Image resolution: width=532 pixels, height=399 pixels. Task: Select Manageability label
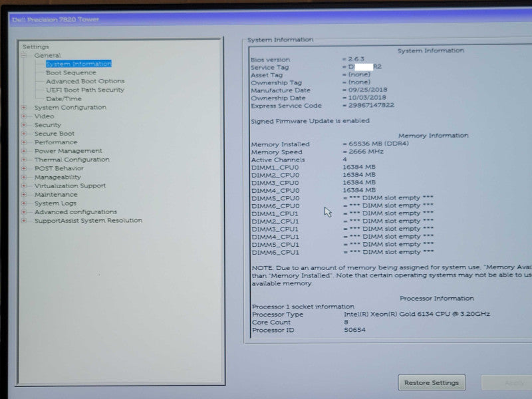pos(58,177)
